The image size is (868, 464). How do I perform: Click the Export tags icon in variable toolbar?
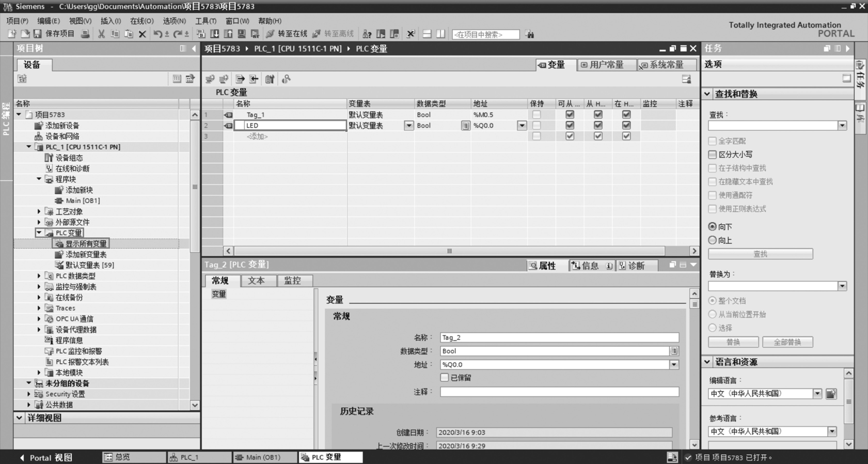240,79
